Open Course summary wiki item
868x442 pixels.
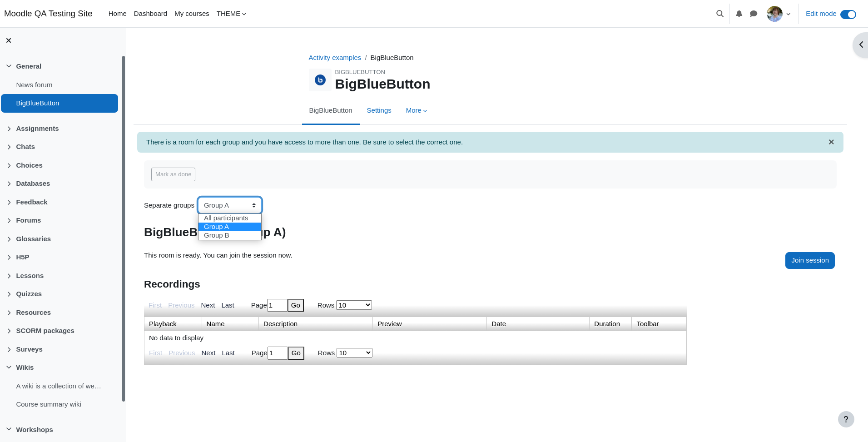tap(49, 404)
